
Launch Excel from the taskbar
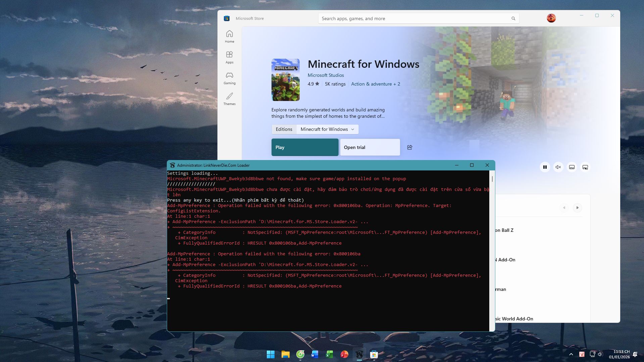[329, 354]
